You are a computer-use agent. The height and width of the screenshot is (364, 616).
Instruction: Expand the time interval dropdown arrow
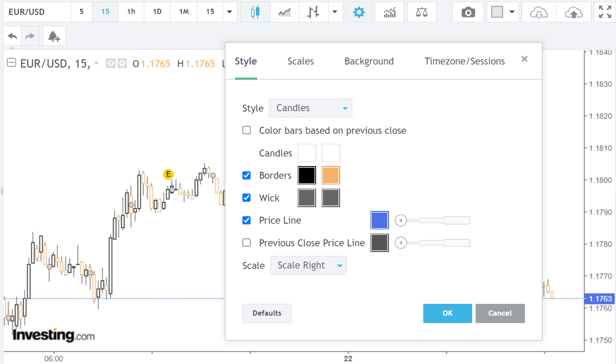(230, 12)
